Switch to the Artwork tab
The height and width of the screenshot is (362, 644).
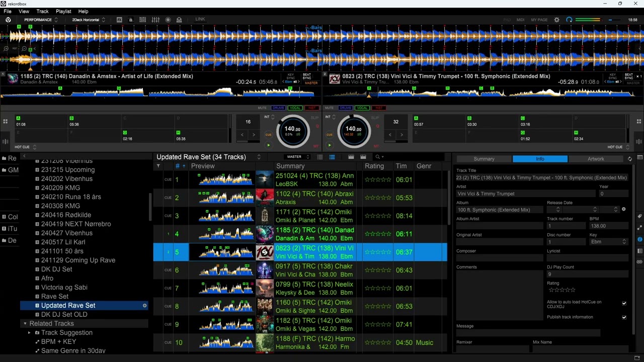(x=596, y=159)
